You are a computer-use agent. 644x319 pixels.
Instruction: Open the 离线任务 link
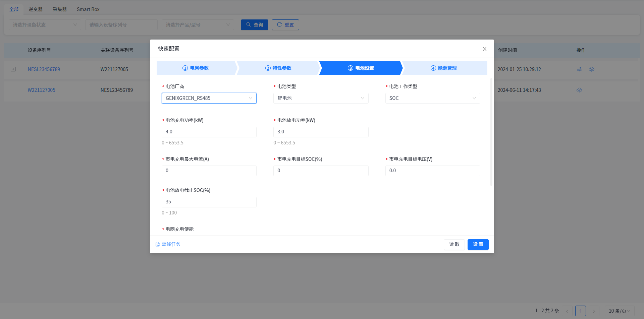coord(168,245)
